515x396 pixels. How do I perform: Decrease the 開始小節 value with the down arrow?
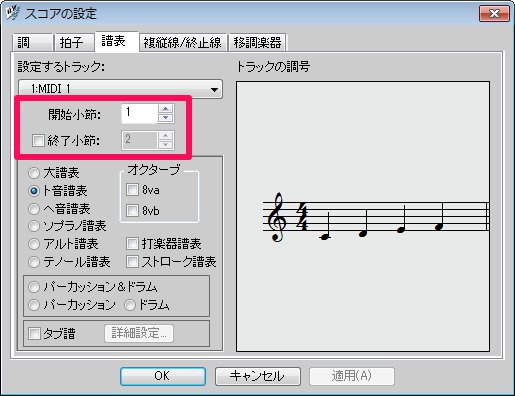(x=166, y=118)
